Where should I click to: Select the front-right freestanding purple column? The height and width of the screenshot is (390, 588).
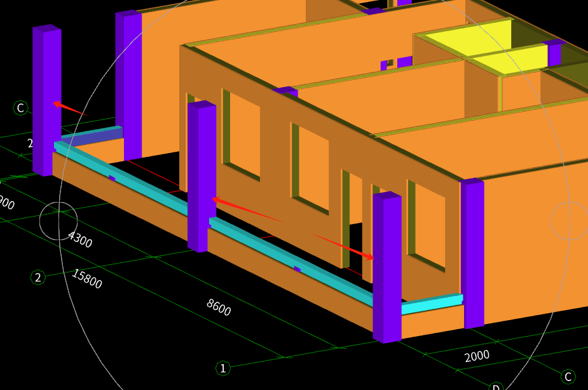pos(387,267)
